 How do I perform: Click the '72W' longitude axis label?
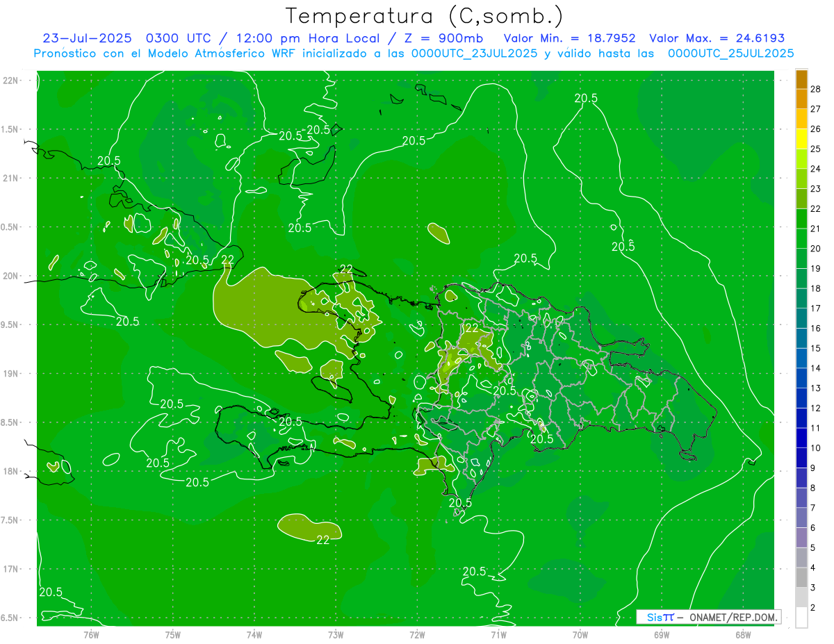(x=417, y=634)
